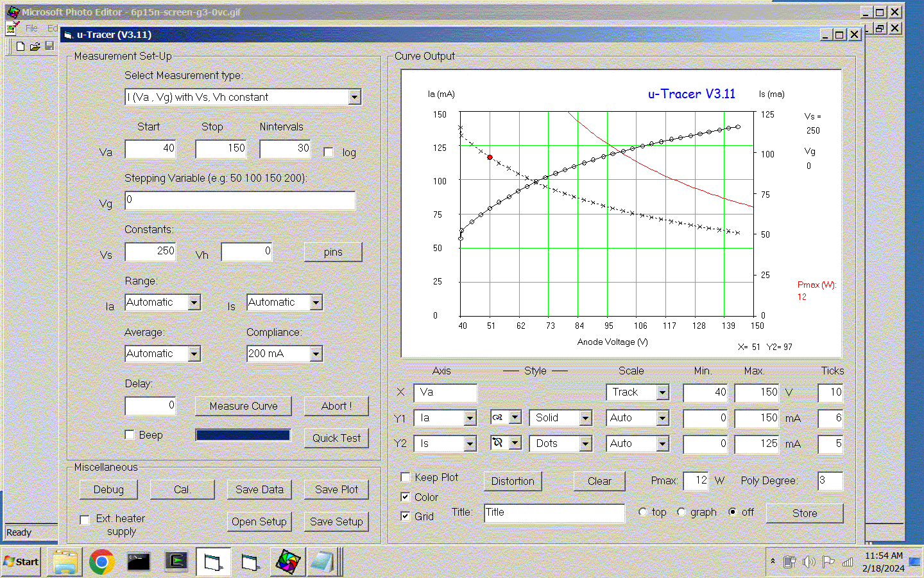Open the Compliance 200 mA dropdown
924x578 pixels.
click(316, 354)
